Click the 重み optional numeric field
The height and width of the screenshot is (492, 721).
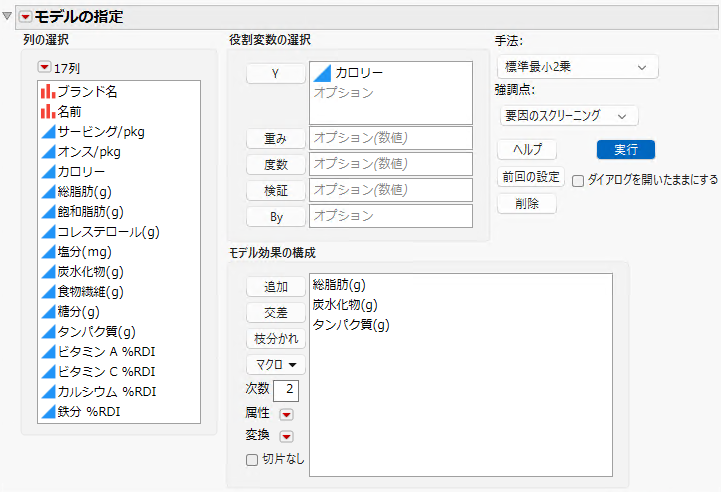(391, 138)
